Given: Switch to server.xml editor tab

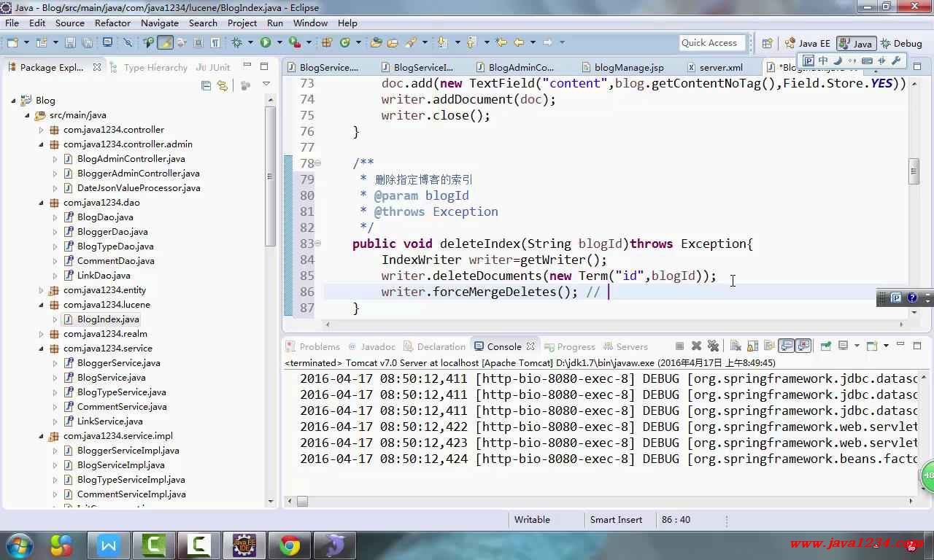Looking at the screenshot, I should tap(721, 67).
